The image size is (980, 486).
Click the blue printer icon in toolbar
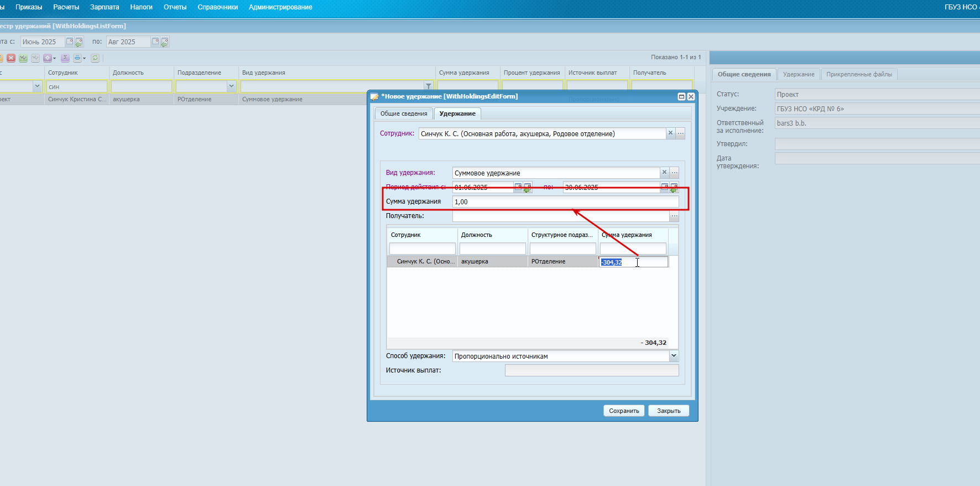77,58
